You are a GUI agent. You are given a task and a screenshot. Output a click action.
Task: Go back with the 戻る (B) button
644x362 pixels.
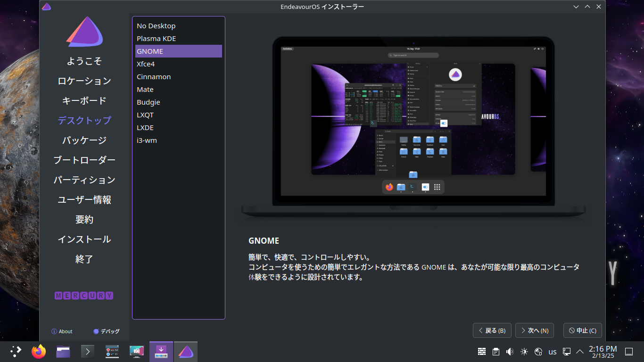492,330
